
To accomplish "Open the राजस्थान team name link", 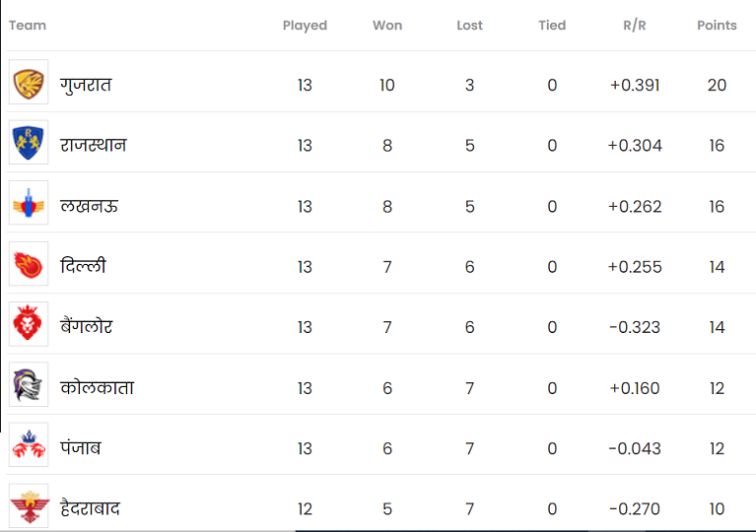I will [93, 145].
